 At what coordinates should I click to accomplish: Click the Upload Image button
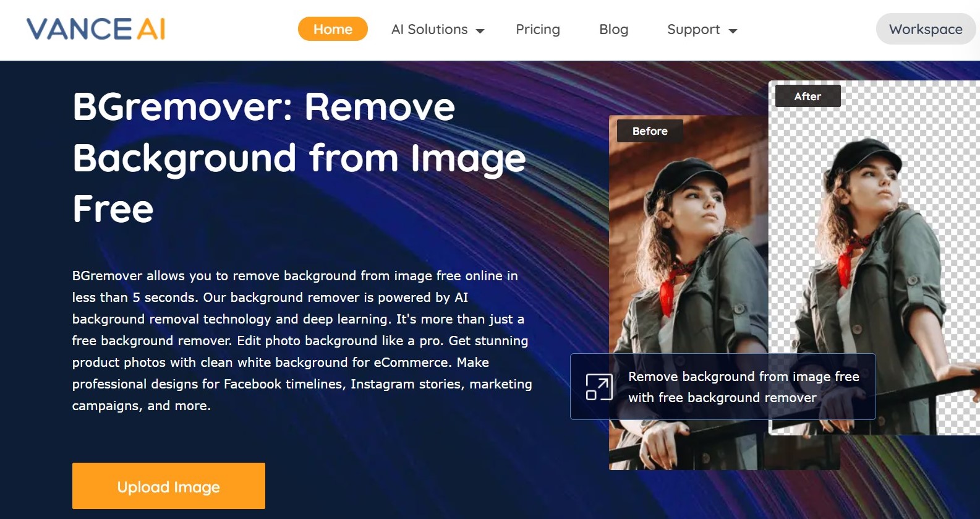(x=169, y=486)
